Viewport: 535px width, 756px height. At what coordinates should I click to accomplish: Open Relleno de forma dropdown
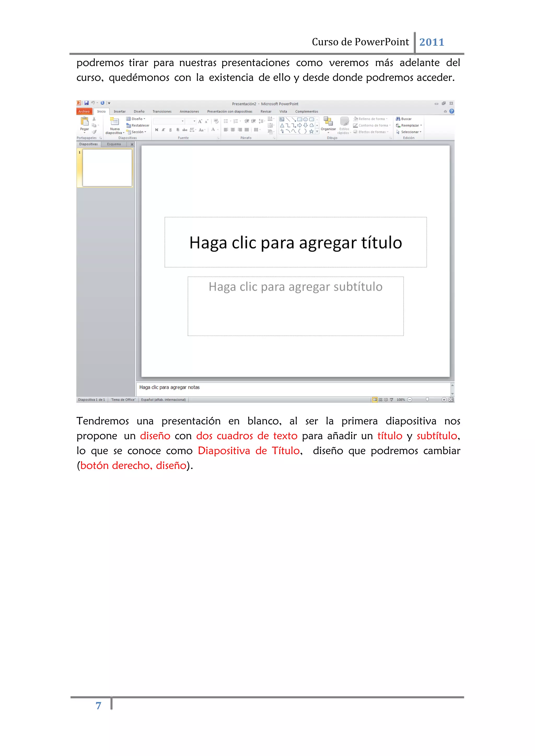[x=370, y=119]
